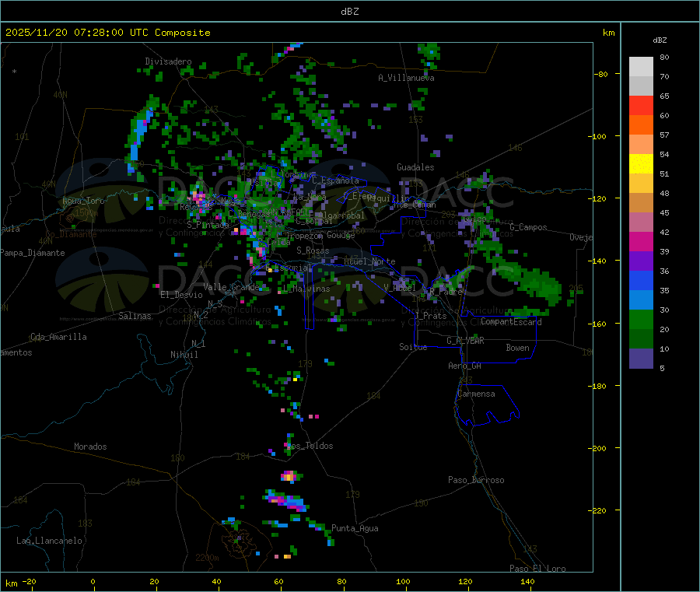Click the 'Bowen' location label

518,348
